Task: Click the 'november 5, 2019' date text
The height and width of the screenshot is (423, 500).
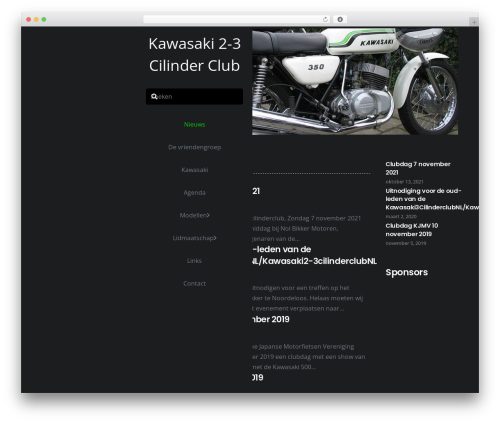Action: (406, 243)
